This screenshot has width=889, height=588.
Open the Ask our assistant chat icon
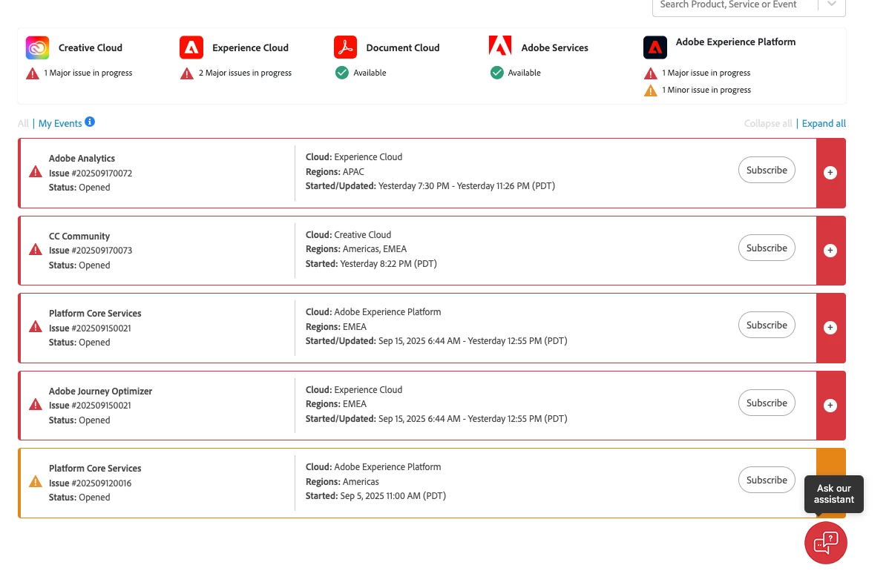(x=825, y=543)
